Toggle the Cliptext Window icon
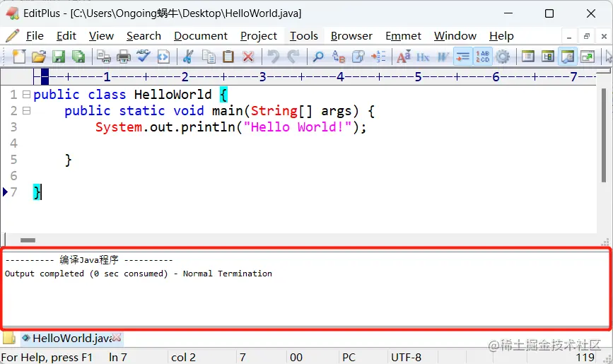This screenshot has width=613, height=364. [548, 57]
